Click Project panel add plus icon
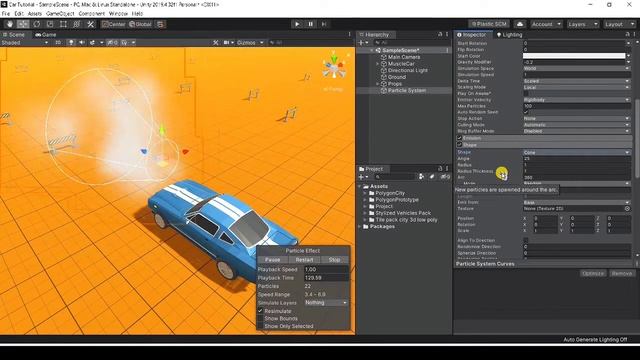This screenshot has height=360, width=640. 362,177
